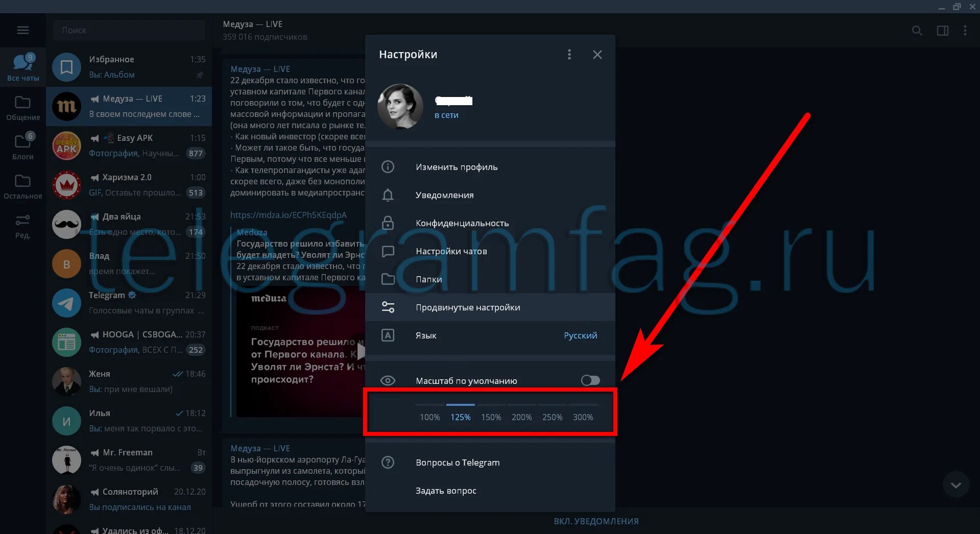980x534 pixels.
Task: Open chat with Влад
Action: [129, 263]
